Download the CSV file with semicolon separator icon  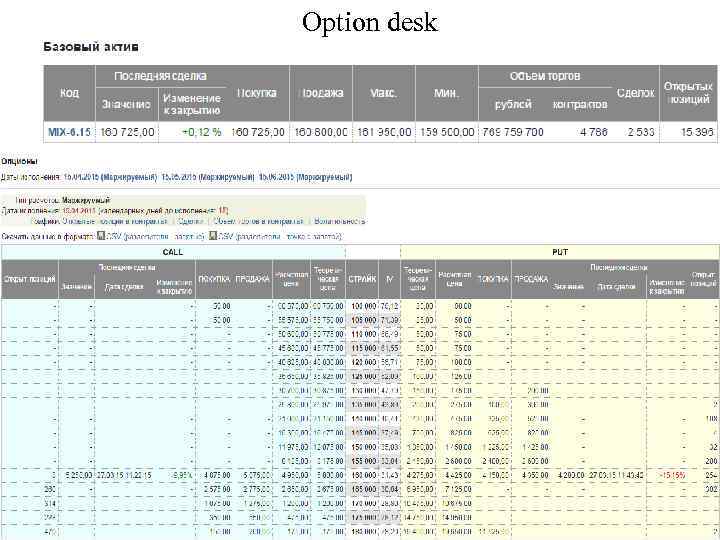[213, 236]
